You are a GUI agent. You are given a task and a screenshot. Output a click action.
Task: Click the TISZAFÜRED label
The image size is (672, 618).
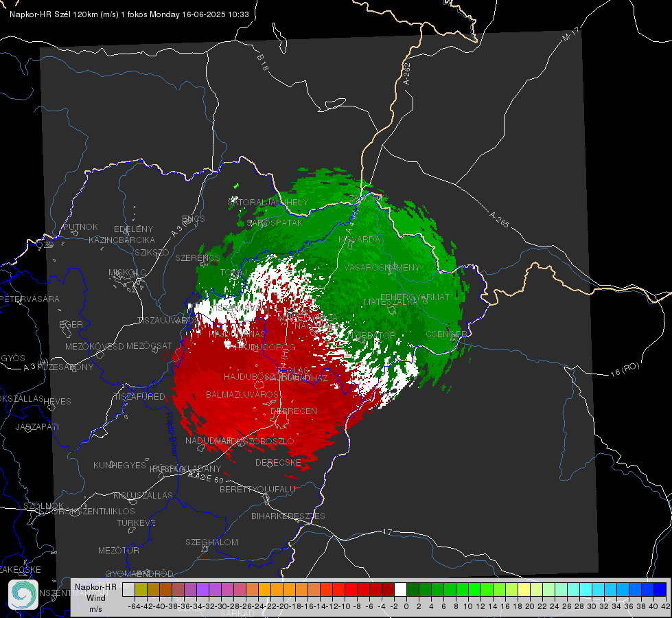(x=139, y=397)
